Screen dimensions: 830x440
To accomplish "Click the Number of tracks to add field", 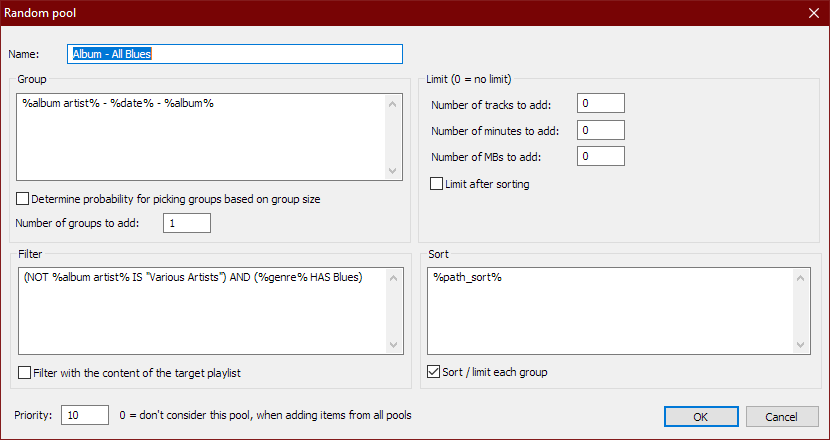I will click(x=600, y=103).
